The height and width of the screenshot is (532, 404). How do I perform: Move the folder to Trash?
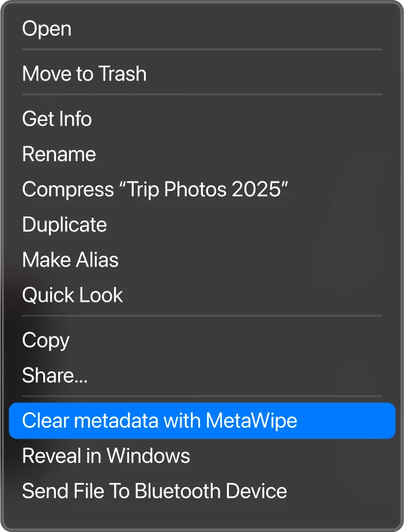point(84,74)
